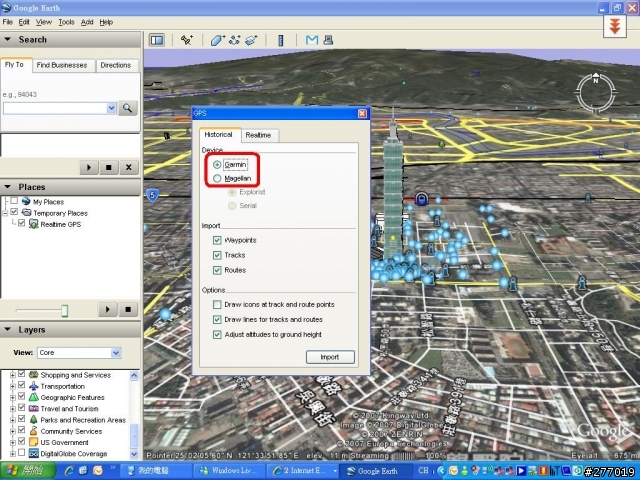Click the orange download arrow icon
This screenshot has width=640, height=480.
615,26
